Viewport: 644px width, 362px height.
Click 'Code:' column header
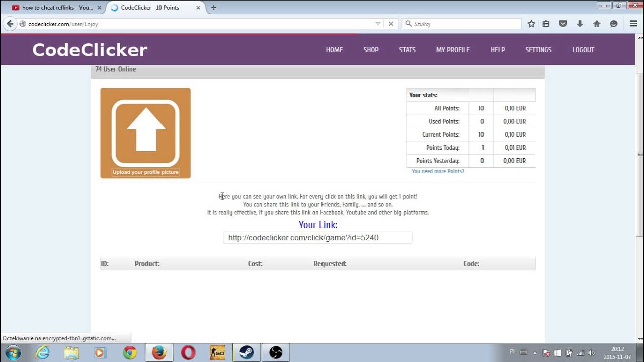click(471, 264)
